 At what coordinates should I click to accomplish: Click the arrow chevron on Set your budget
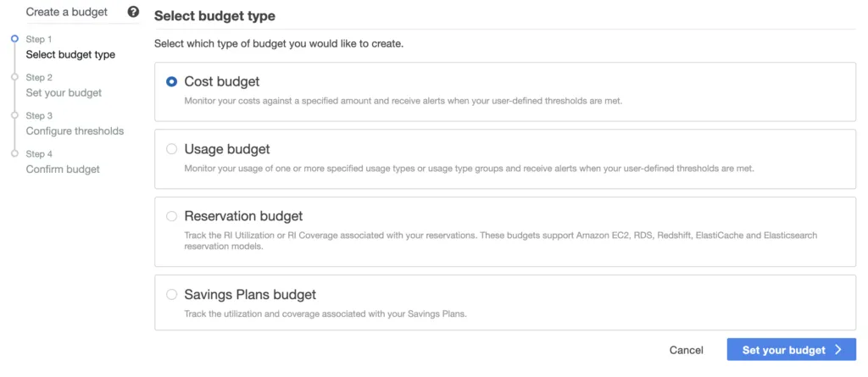pyautogui.click(x=837, y=350)
